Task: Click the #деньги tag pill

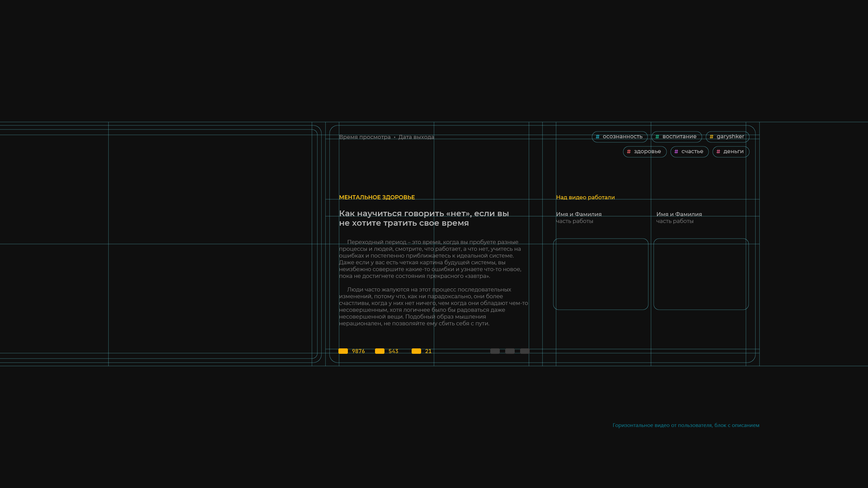Action: (x=731, y=151)
